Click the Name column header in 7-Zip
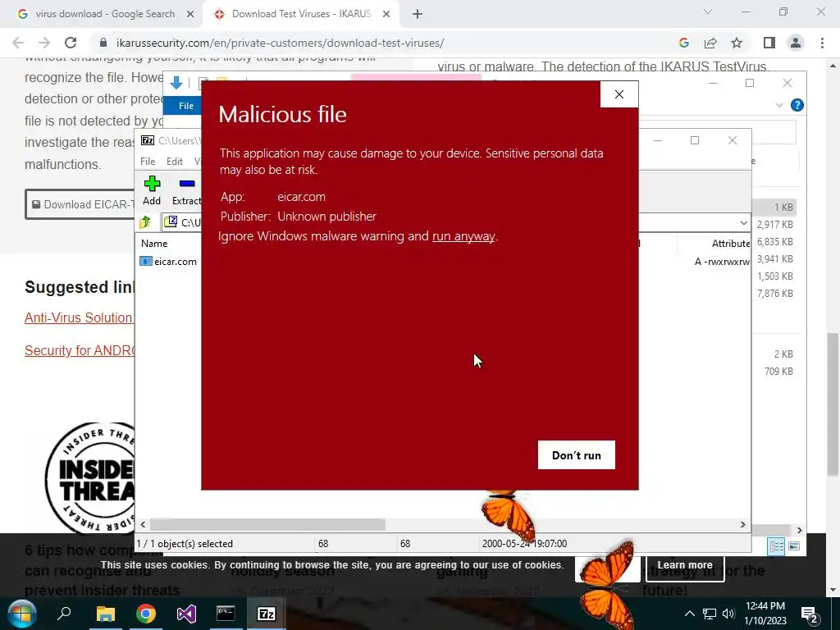840x630 pixels. [x=154, y=243]
